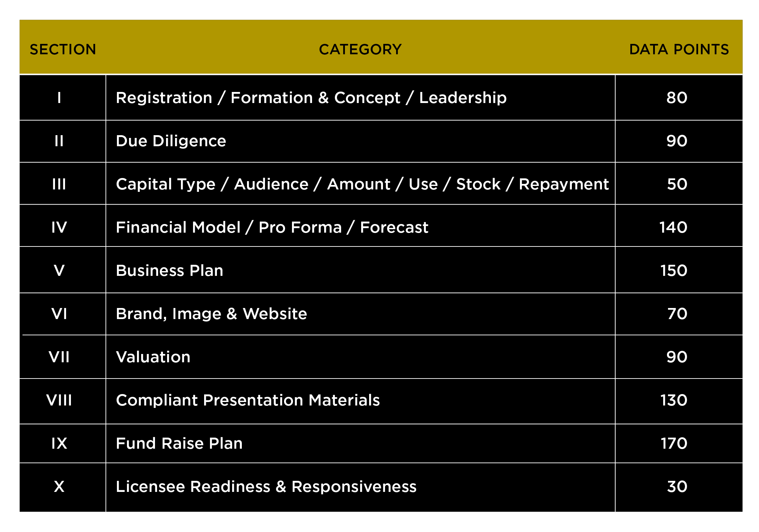Select the Due Diligence category cell

click(x=360, y=141)
